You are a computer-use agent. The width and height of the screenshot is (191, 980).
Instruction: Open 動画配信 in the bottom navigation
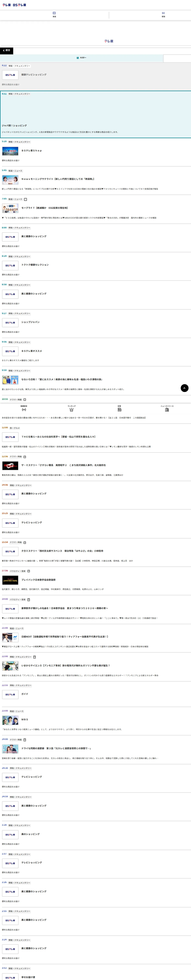pyautogui.click(x=24, y=408)
